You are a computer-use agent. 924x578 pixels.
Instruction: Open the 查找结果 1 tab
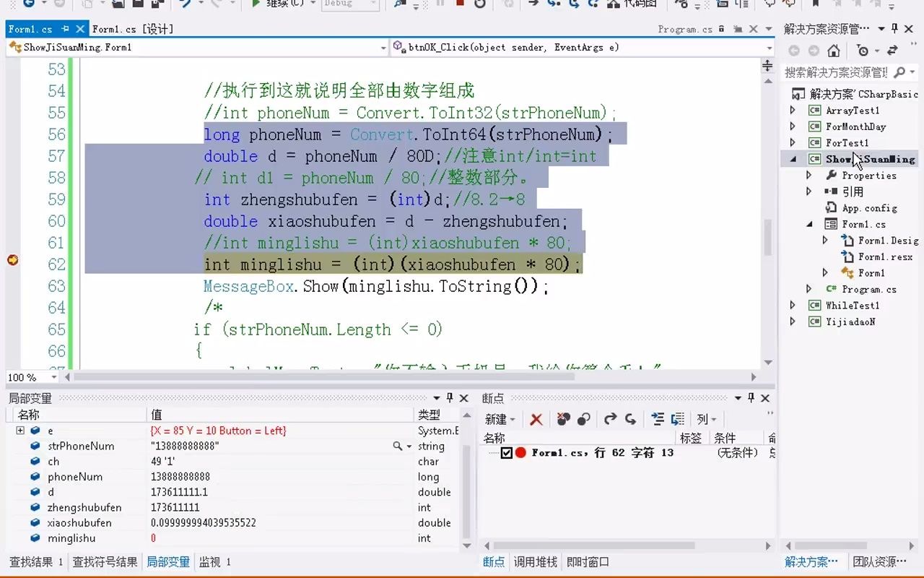coord(35,561)
